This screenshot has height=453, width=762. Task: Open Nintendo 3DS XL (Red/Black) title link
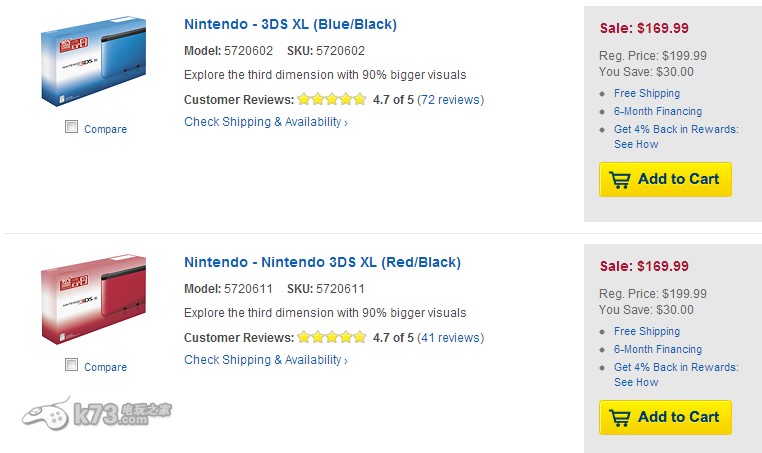pyautogui.click(x=322, y=262)
